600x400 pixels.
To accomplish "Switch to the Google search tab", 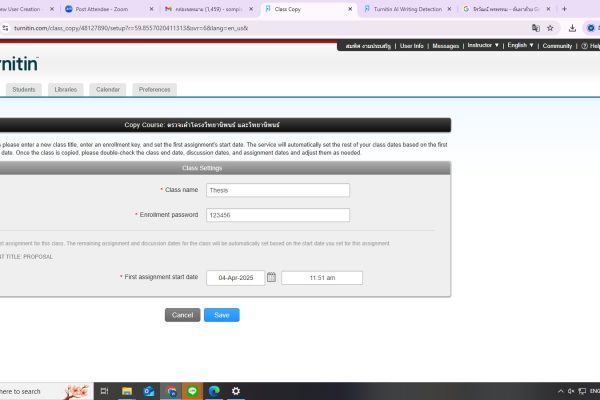I will (x=506, y=9).
